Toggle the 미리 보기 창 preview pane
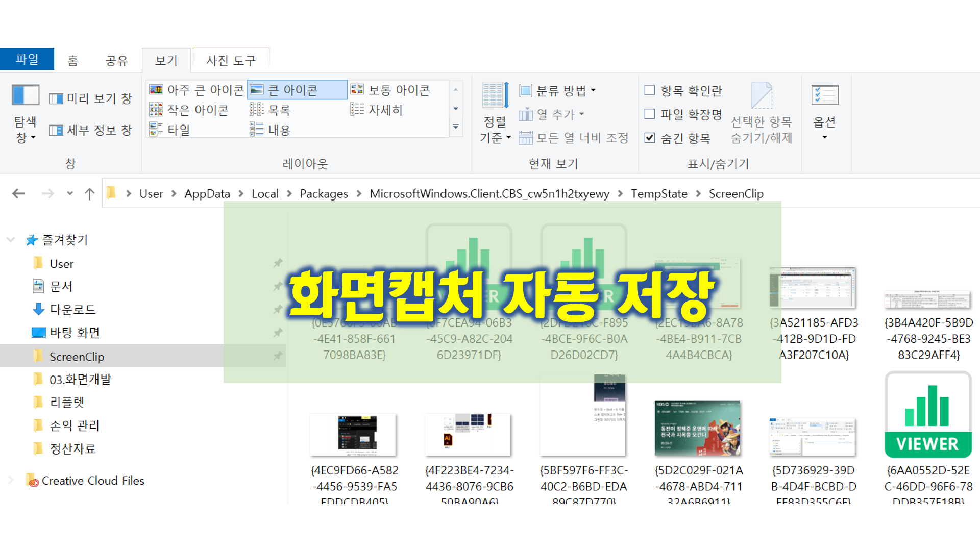Viewport: 980px width, 551px height. pos(91,98)
